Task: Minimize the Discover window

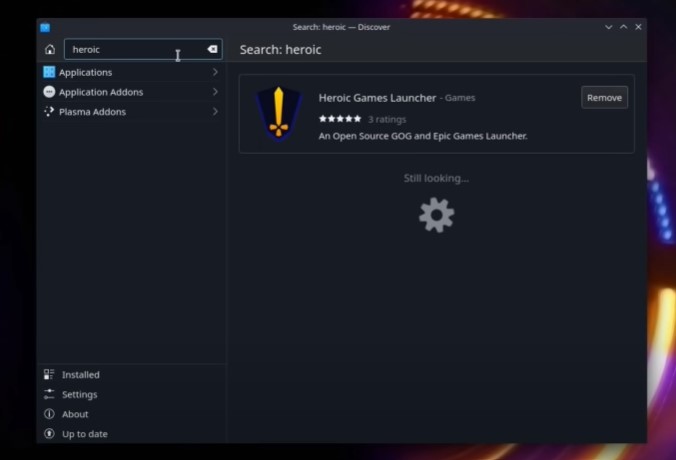Action: point(608,27)
